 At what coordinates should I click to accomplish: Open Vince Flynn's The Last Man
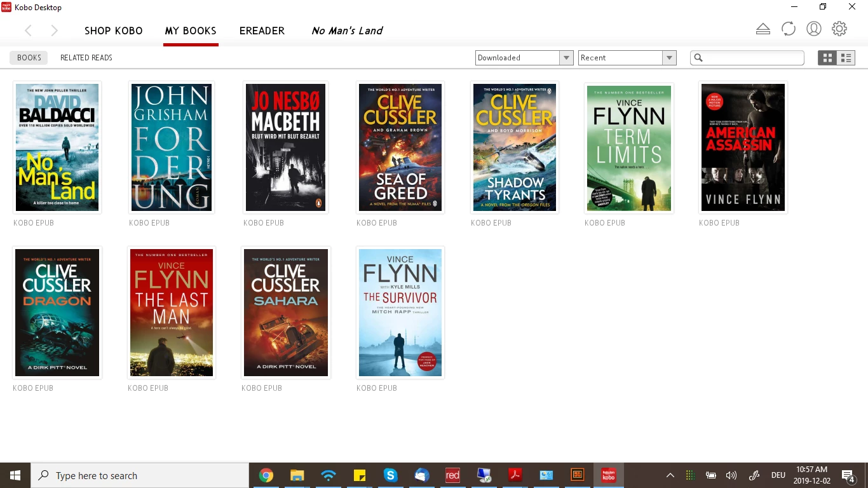[x=172, y=313]
